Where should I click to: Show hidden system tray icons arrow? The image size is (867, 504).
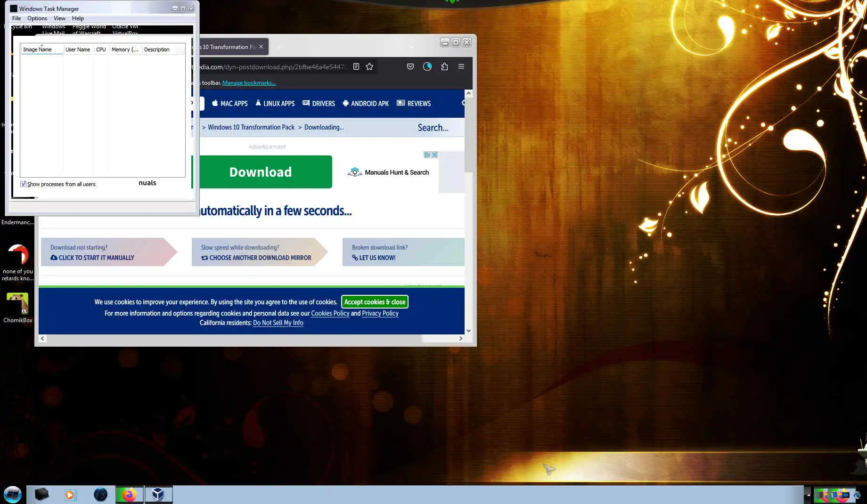(809, 495)
